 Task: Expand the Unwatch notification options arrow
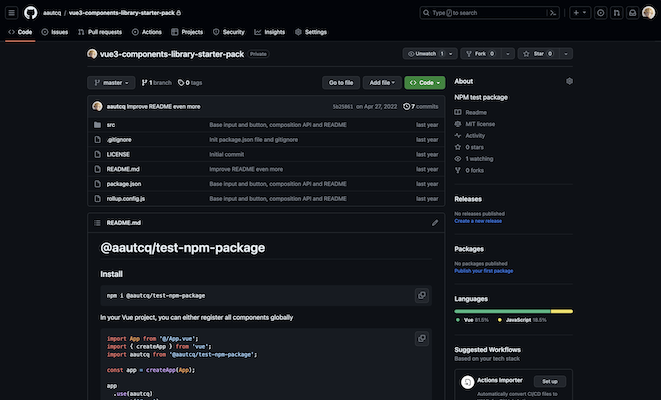(x=451, y=54)
